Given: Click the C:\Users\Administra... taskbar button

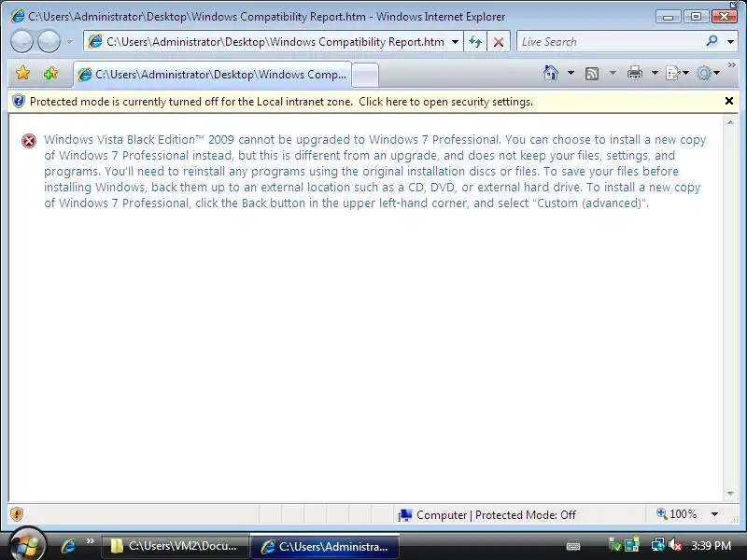Looking at the screenshot, I should click(x=325, y=546).
